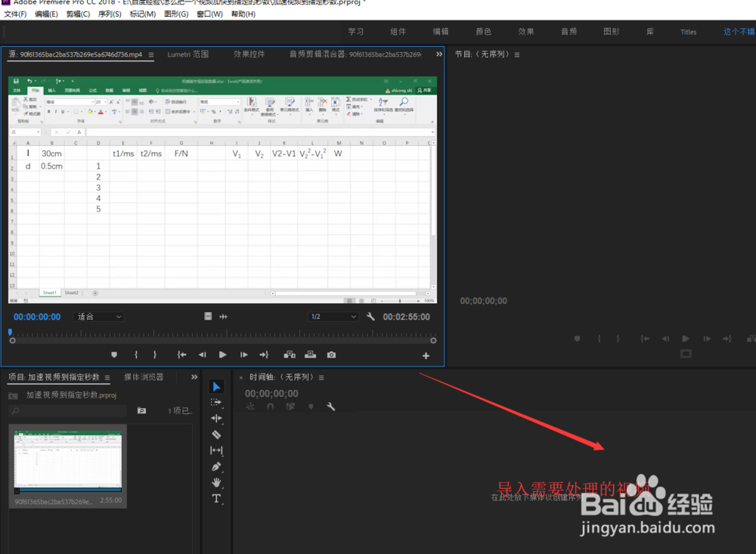Open Source panel hamburger menu
Viewport: 756px width, 554px height.
click(x=151, y=55)
